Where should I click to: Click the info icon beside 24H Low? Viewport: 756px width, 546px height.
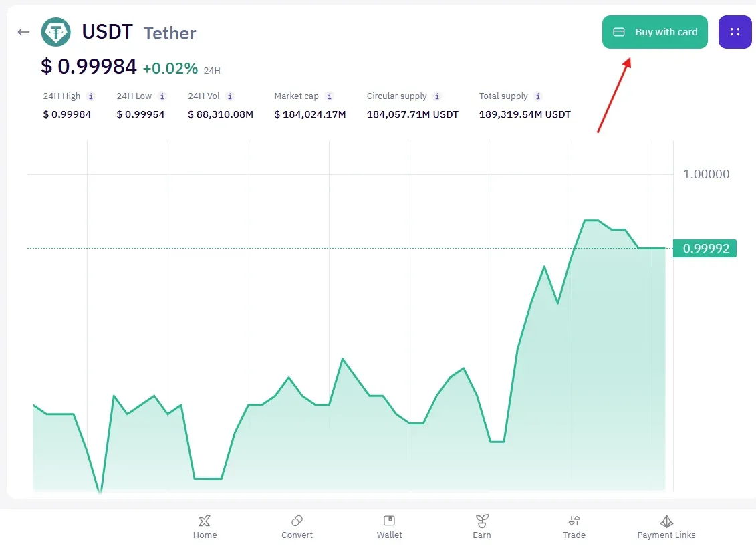[162, 96]
